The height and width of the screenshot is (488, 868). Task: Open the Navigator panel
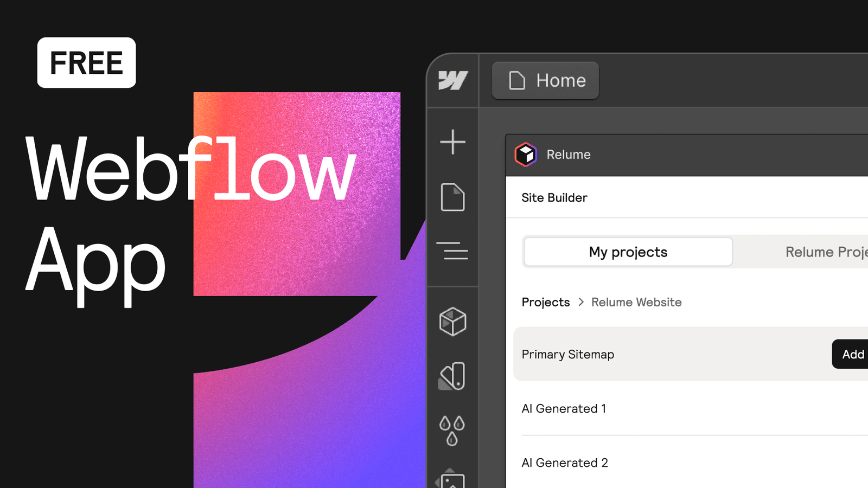coord(453,252)
